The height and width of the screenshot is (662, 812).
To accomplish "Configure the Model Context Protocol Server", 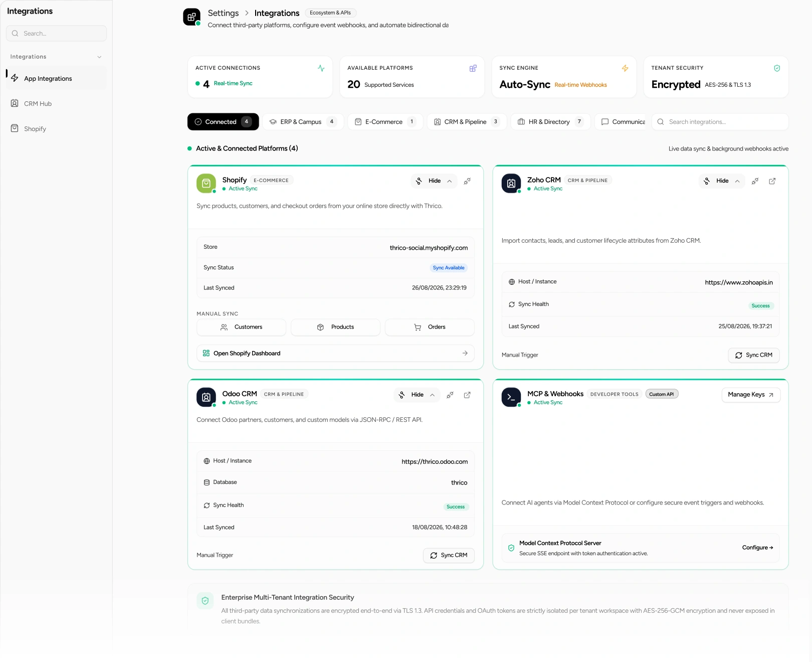I will tap(757, 548).
